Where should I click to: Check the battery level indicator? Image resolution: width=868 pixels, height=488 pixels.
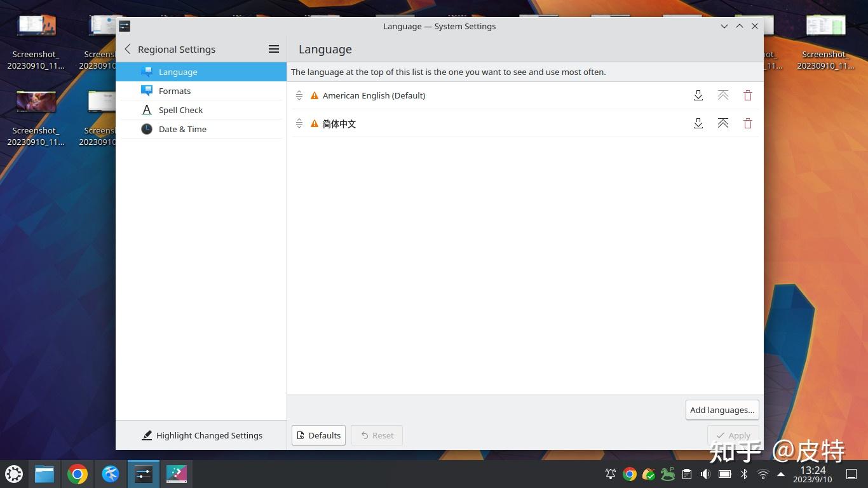724,473
